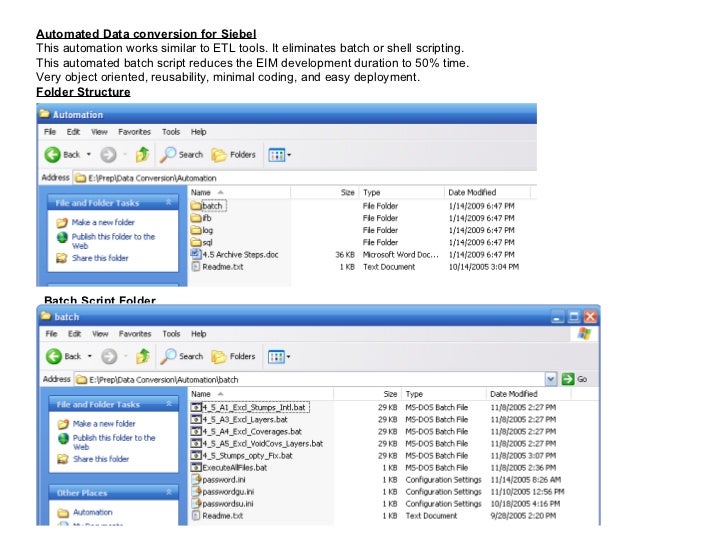The width and height of the screenshot is (728, 546).
Task: Select 4_5_A5_Excl_VoidCovs_Layers.bat file
Action: [257, 443]
